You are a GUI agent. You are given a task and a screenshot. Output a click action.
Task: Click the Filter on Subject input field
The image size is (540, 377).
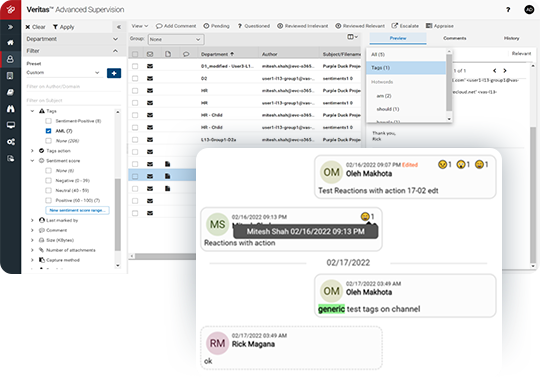74,101
